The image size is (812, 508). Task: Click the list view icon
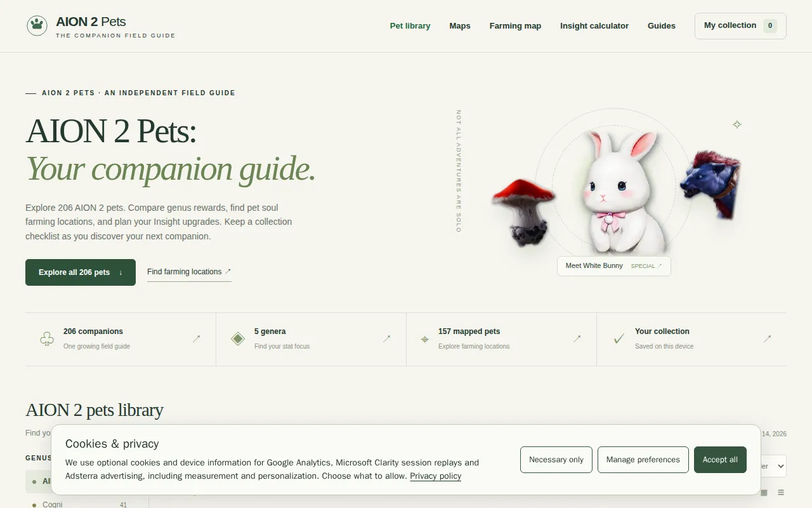click(781, 492)
